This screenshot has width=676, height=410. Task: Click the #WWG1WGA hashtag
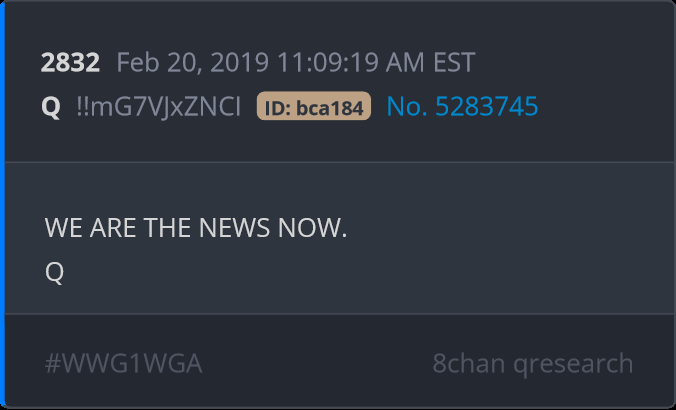[x=124, y=363]
